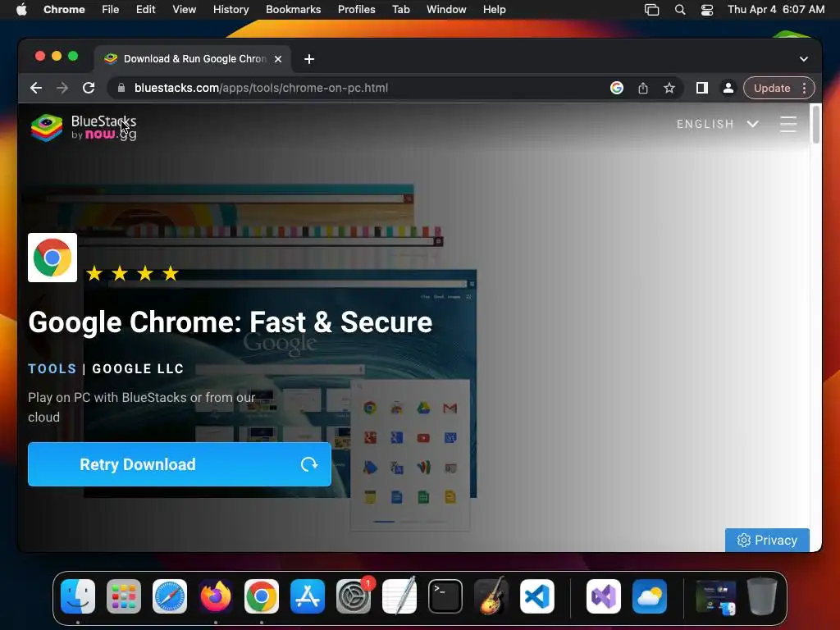Open the View menu
This screenshot has height=630, width=840.
(185, 10)
